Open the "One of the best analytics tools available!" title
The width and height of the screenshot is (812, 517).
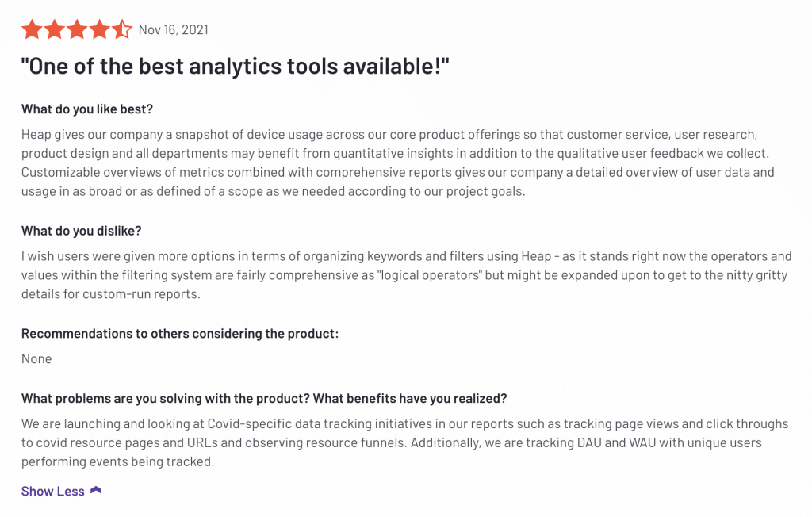point(235,66)
